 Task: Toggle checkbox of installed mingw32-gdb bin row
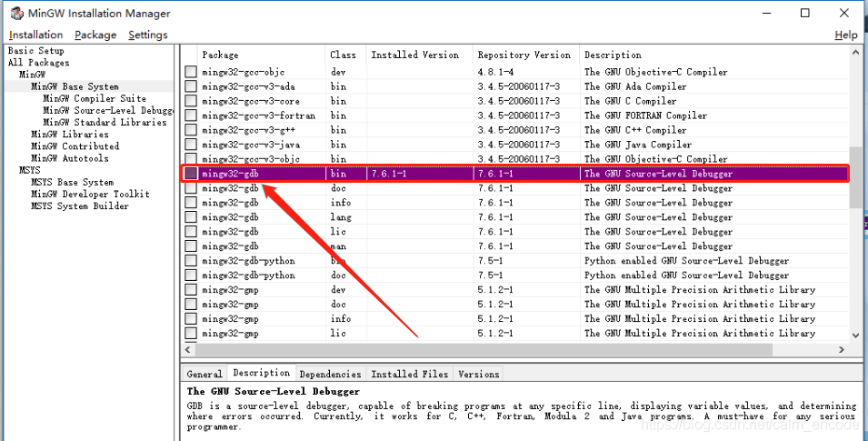click(x=191, y=174)
